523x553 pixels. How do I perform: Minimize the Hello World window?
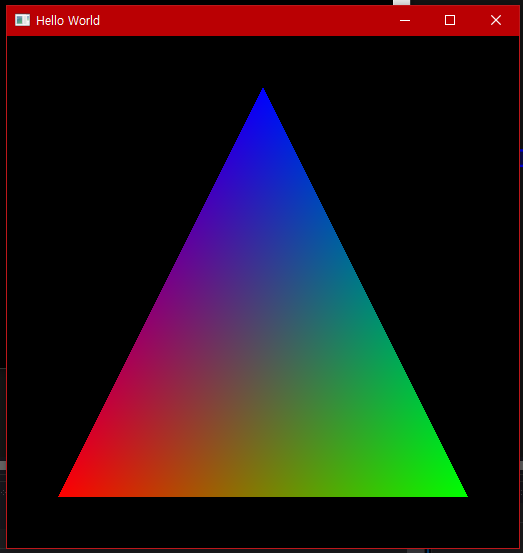405,20
